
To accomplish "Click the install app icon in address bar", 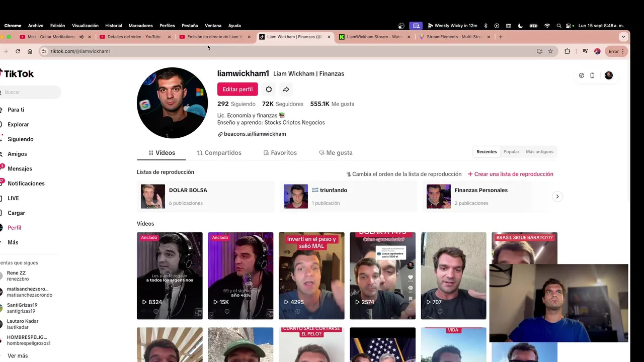I will pos(539,51).
